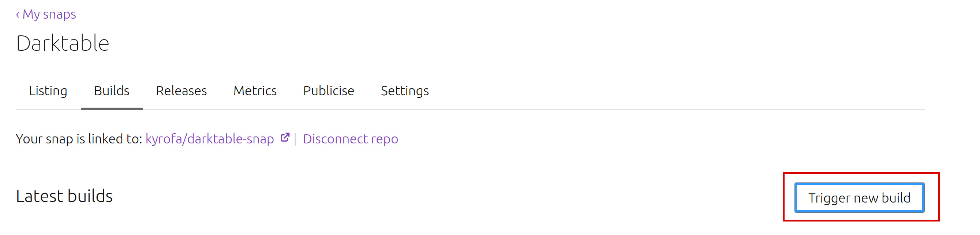Click the 'Your snap is linked to' text
This screenshot has width=980, height=235.
[x=79, y=139]
